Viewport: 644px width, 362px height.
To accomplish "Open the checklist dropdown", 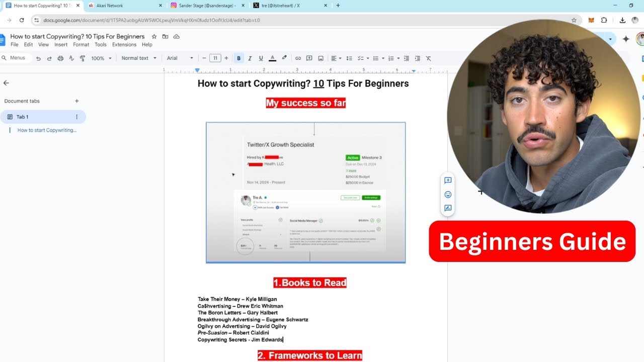I will point(363,58).
